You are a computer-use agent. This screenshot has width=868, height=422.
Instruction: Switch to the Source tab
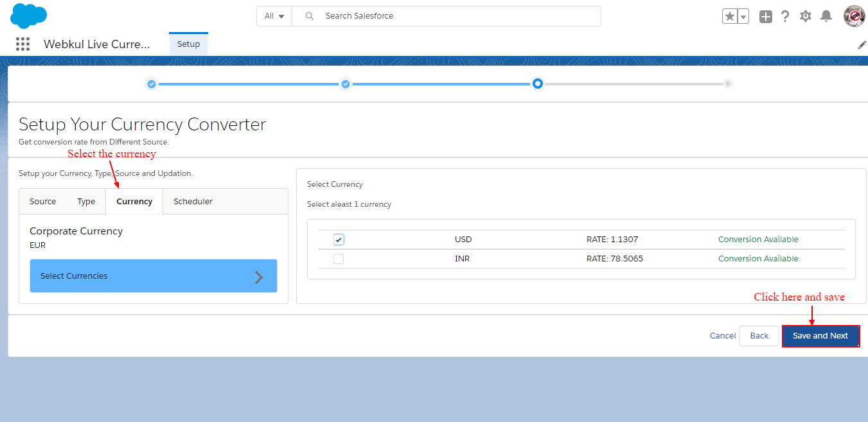(x=42, y=202)
